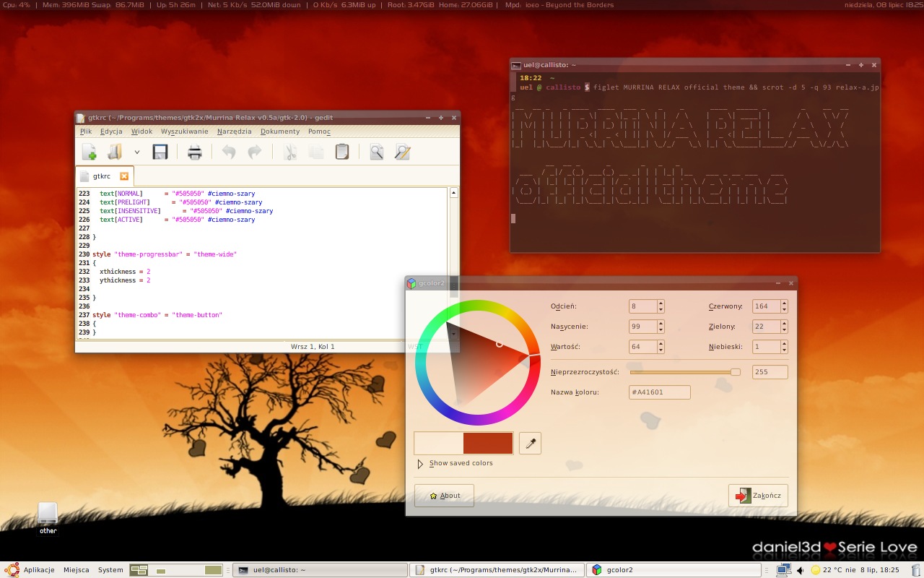This screenshot has width=924, height=578.
Task: Open the Plik menu in gedit
Action: [86, 131]
